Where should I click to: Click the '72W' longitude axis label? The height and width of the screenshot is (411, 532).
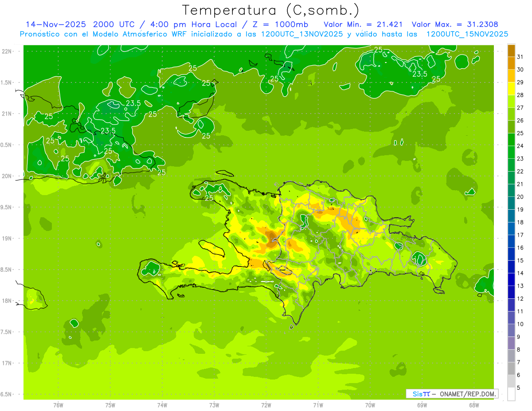(x=266, y=405)
